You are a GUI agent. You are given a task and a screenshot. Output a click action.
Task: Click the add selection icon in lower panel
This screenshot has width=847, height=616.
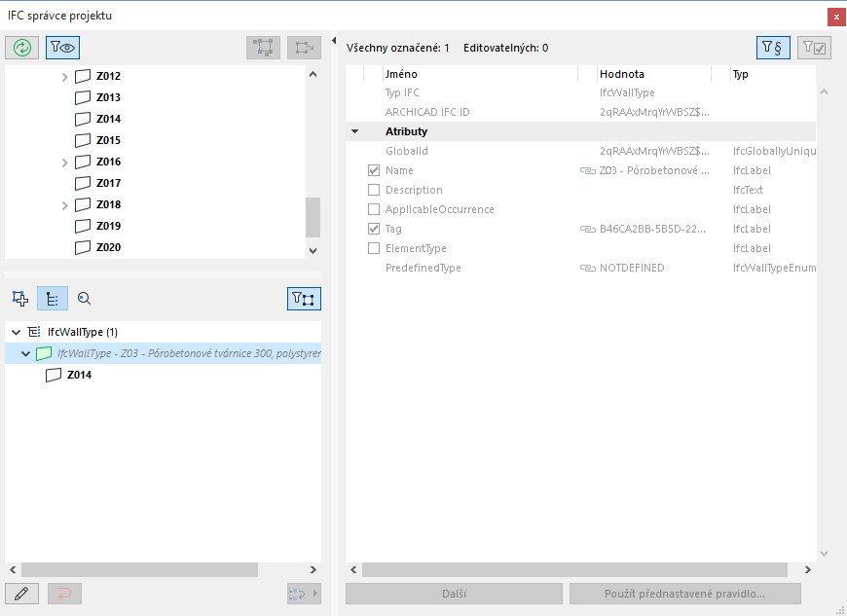pos(19,299)
